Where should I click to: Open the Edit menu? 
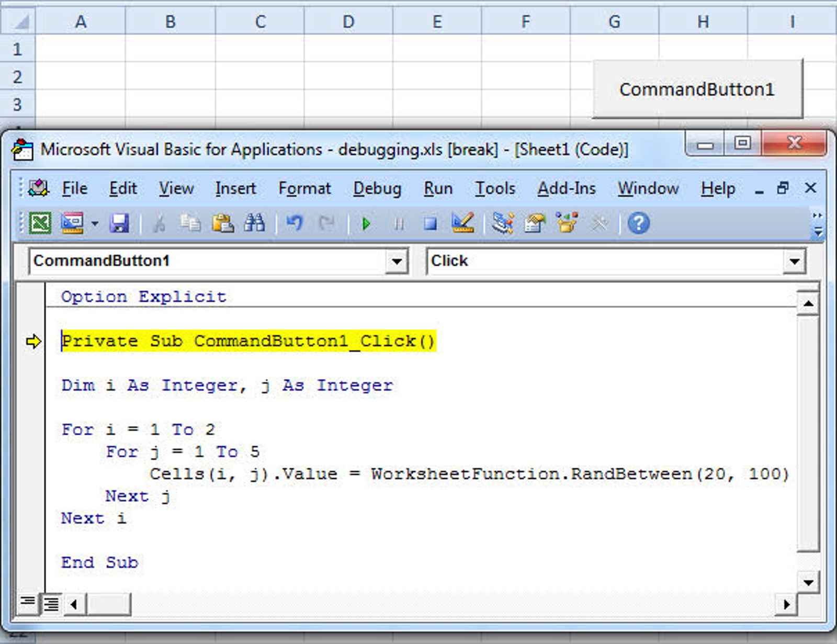123,188
